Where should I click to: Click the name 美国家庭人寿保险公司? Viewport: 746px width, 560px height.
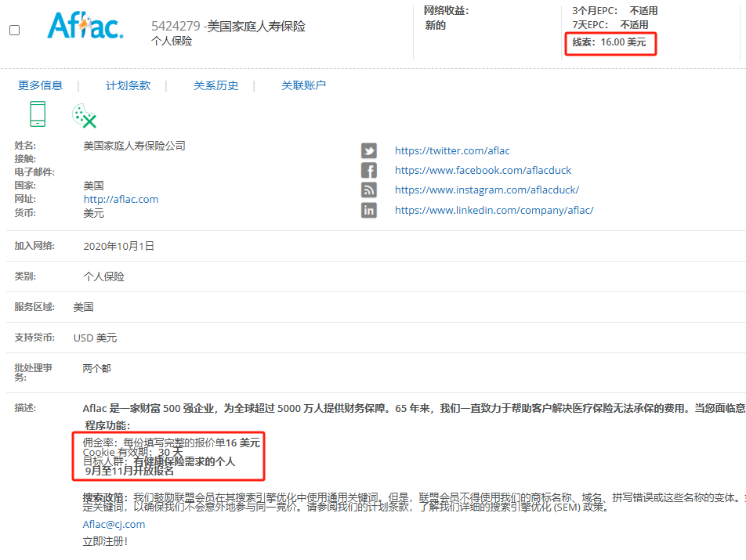pos(134,146)
